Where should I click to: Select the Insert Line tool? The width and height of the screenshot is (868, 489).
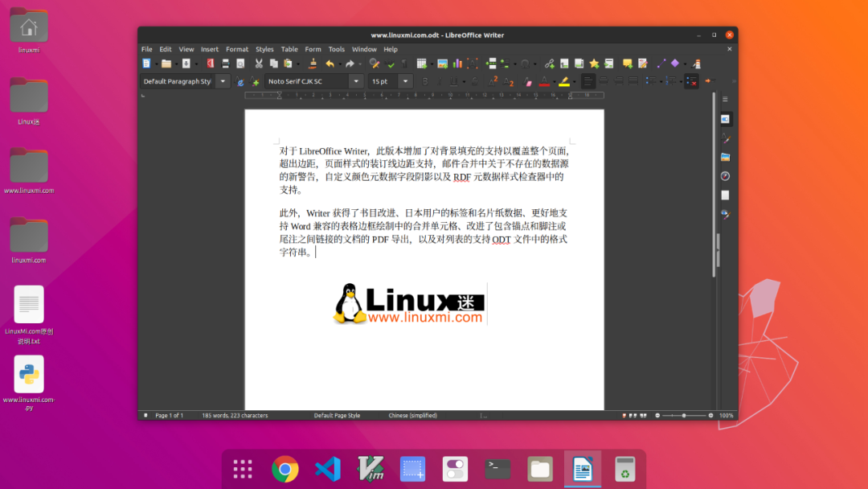(x=661, y=64)
